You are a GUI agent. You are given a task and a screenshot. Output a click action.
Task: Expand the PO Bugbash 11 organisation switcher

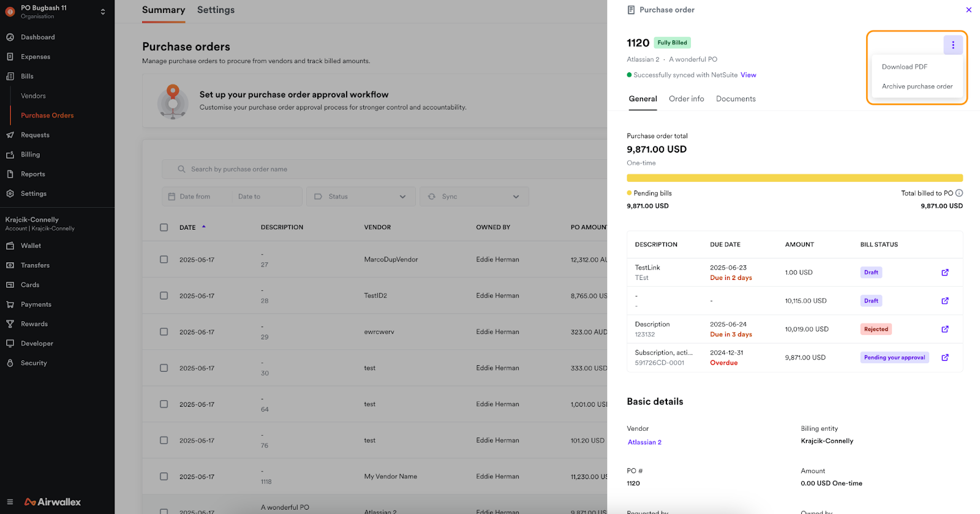pyautogui.click(x=102, y=12)
